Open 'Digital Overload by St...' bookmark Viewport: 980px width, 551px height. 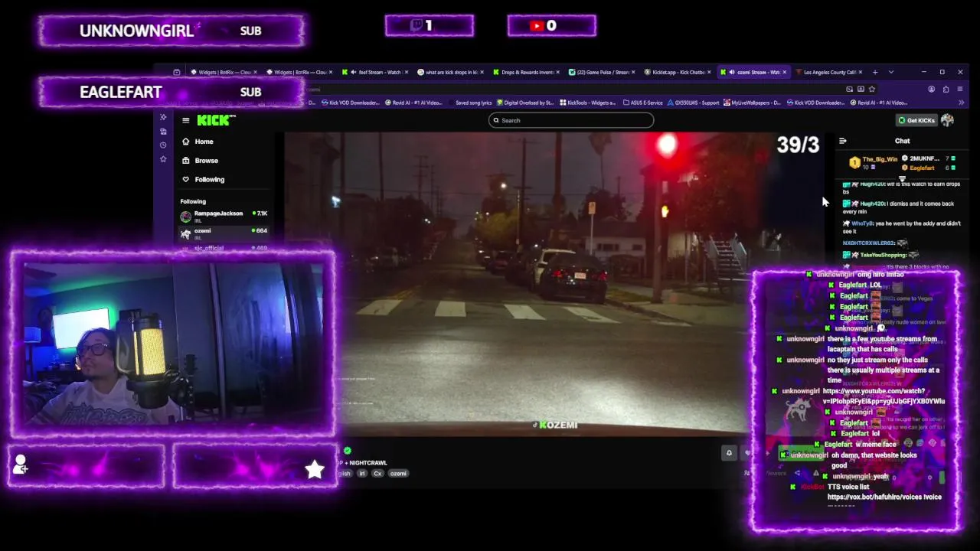[x=525, y=103]
